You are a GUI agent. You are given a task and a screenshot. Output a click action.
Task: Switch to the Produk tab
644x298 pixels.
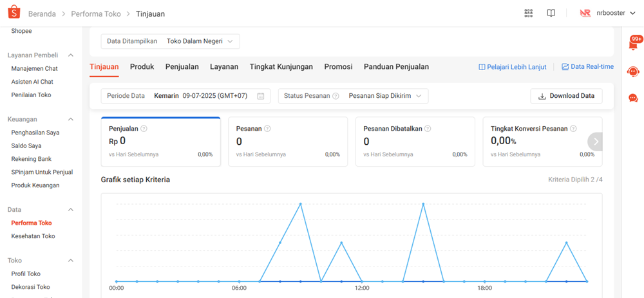coord(142,67)
